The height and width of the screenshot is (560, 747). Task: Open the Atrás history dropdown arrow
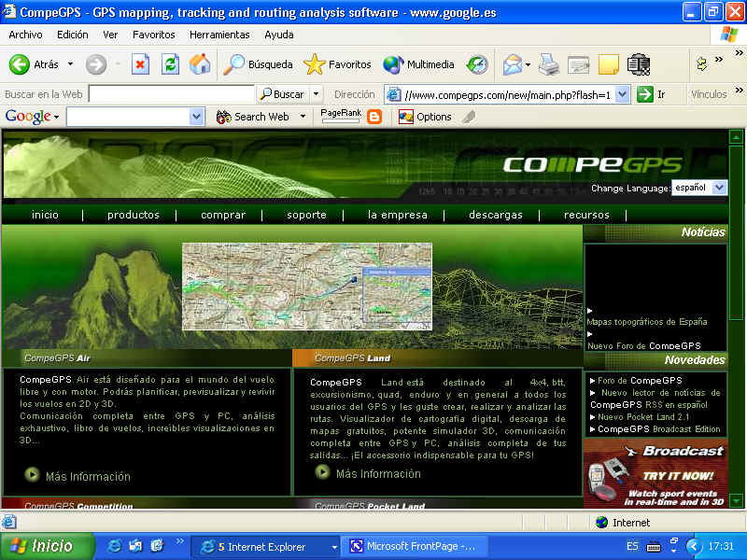71,63
